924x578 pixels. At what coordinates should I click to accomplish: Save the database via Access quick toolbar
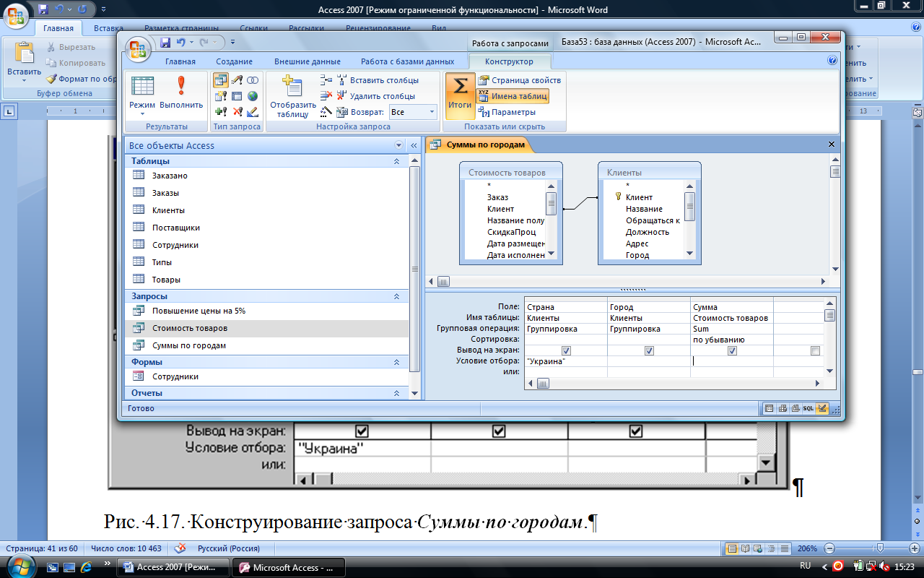(165, 43)
